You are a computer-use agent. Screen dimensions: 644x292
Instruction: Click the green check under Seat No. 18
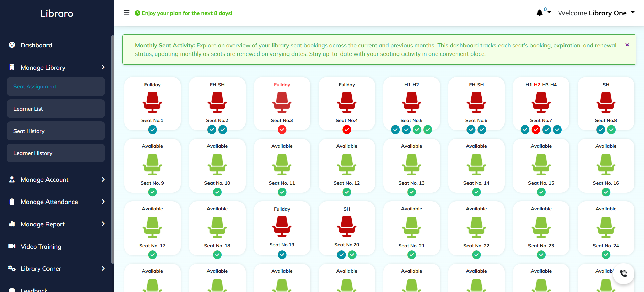tap(217, 255)
